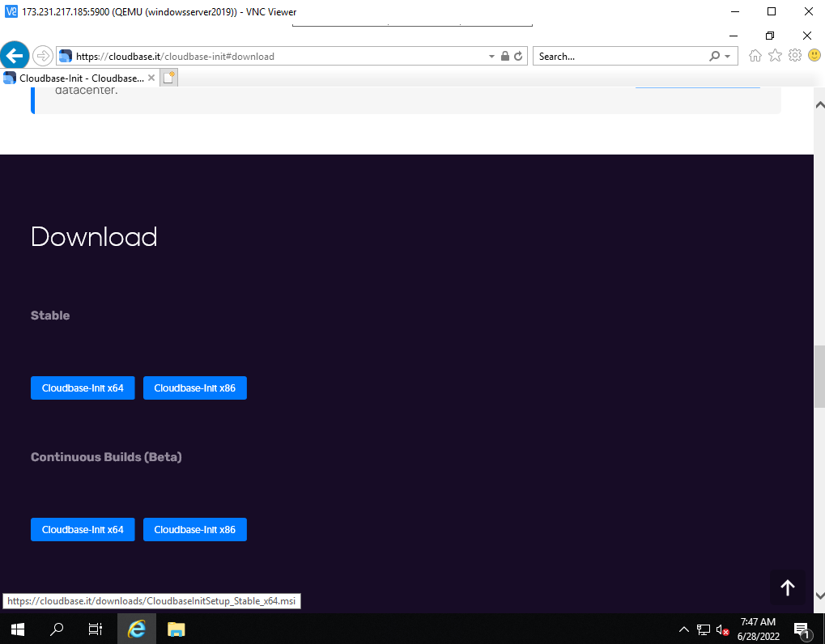
Task: Click the scrollbar up arrow
Action: pos(819,104)
